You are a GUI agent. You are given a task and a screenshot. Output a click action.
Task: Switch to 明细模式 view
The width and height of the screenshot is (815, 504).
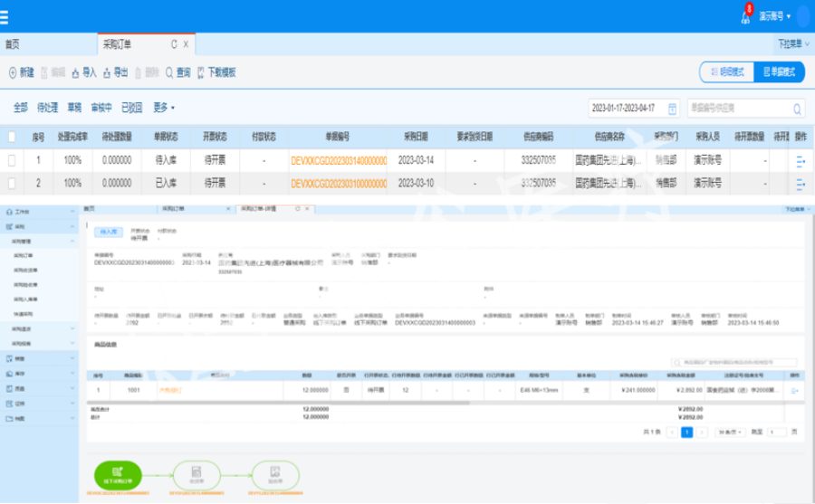coord(727,71)
